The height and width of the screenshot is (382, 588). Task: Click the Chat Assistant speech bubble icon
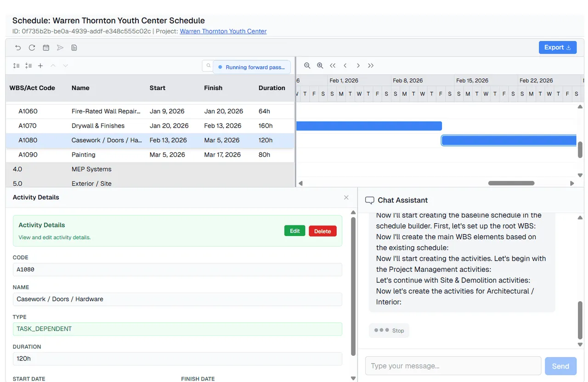(x=369, y=200)
